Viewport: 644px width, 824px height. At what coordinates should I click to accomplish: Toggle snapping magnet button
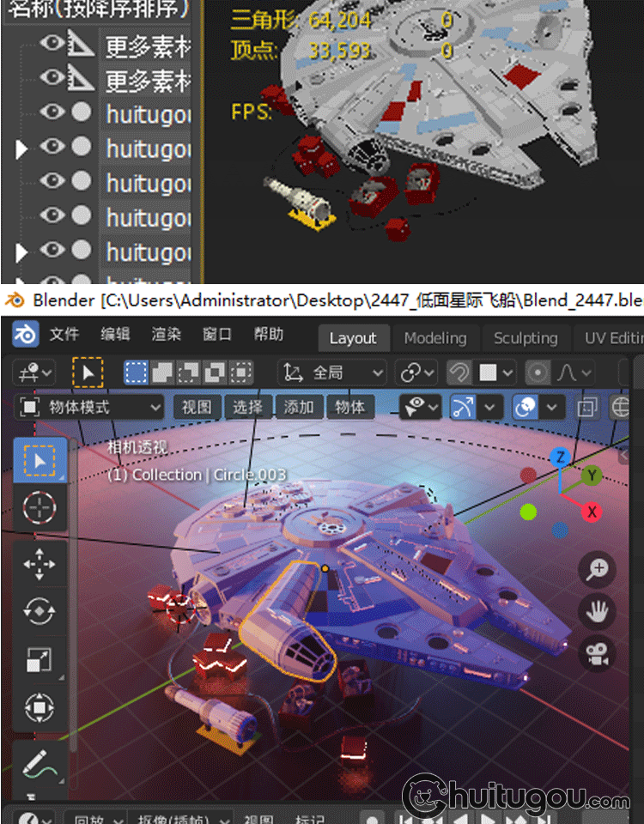459,373
